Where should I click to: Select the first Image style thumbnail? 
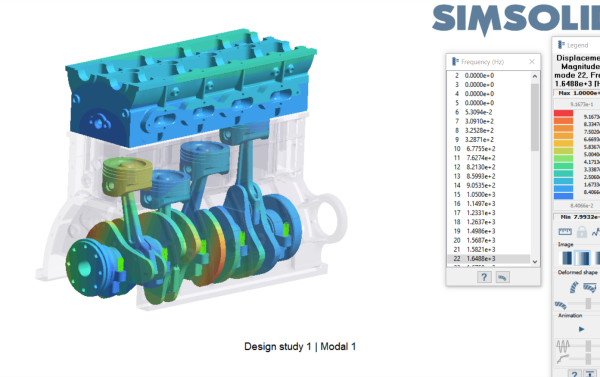pos(567,258)
